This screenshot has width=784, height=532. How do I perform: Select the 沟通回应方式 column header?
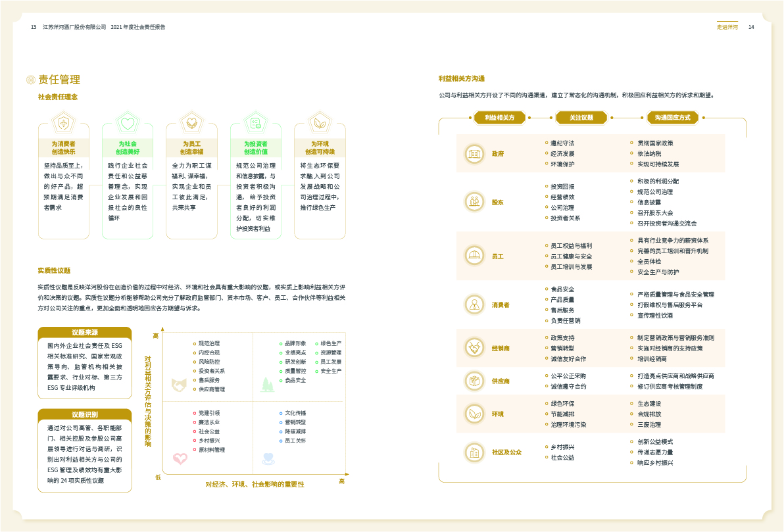click(x=672, y=118)
